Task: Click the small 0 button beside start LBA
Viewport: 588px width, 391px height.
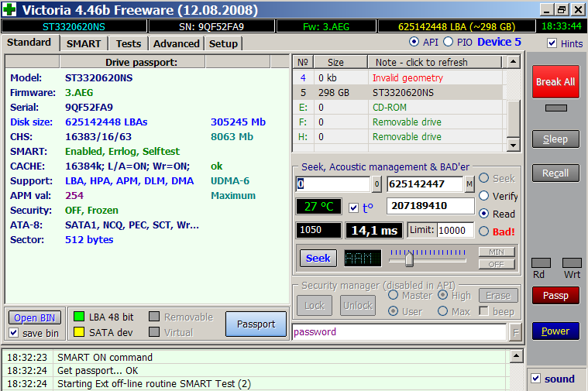Action: click(x=377, y=184)
